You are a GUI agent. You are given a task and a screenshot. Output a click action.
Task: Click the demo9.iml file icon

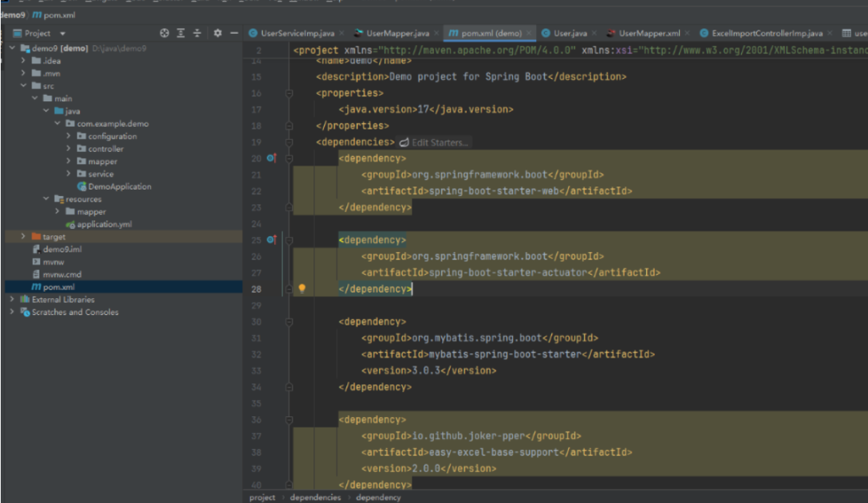click(36, 249)
